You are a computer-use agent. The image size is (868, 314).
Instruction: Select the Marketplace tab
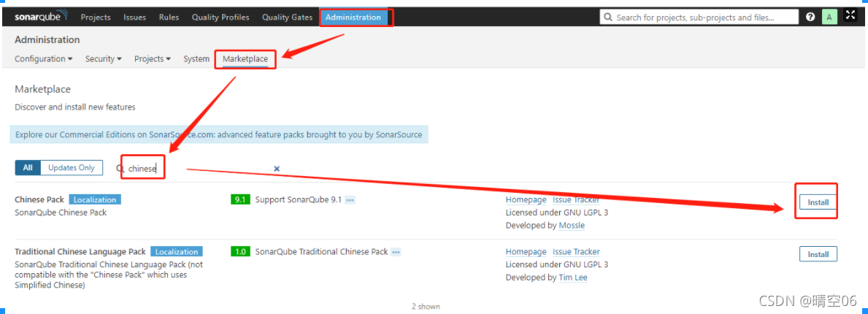[x=245, y=58]
